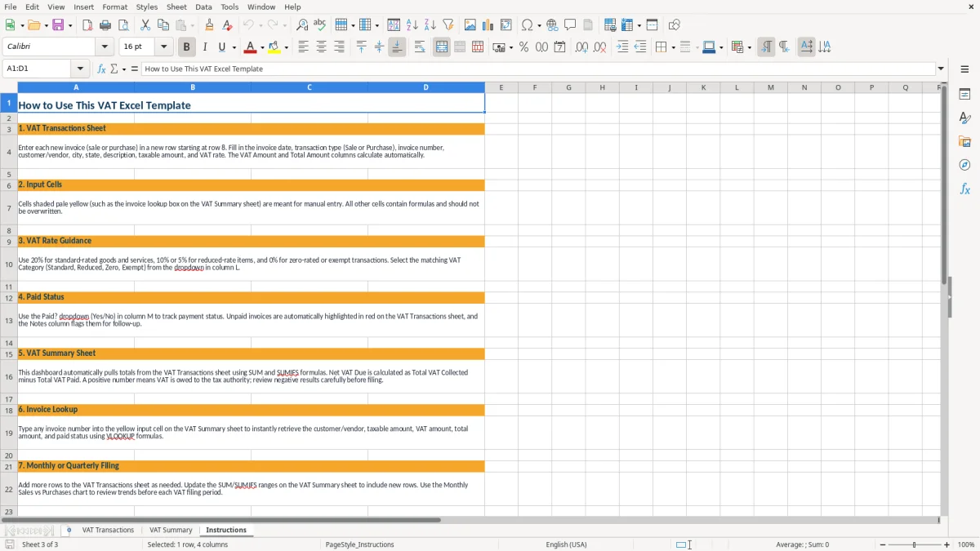Click the English (USA) language status
Viewport: 980px width, 551px height.
click(566, 544)
